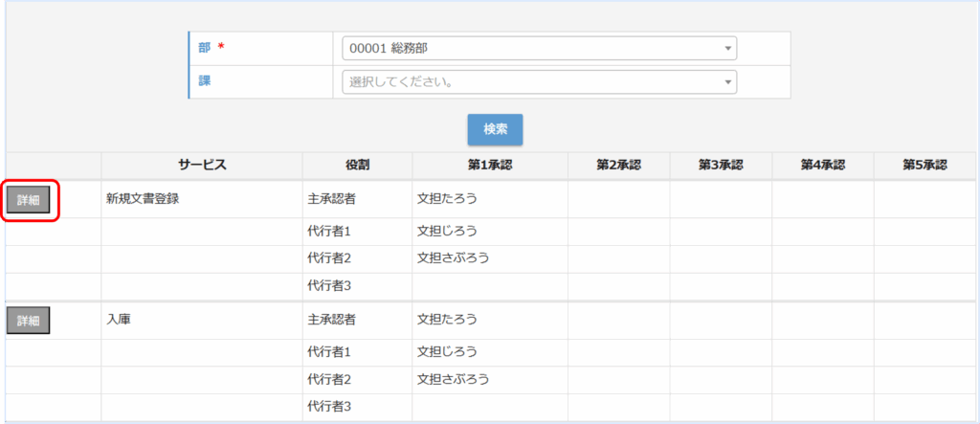
Task: Open 詳細 for 入庫 service
Action: tap(29, 321)
